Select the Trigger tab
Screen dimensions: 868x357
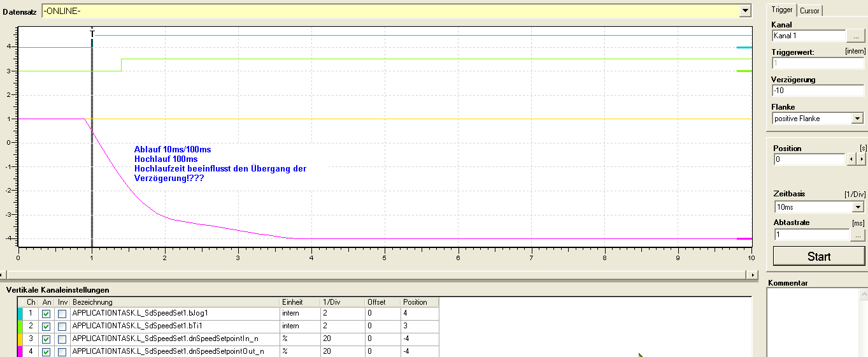[781, 10]
